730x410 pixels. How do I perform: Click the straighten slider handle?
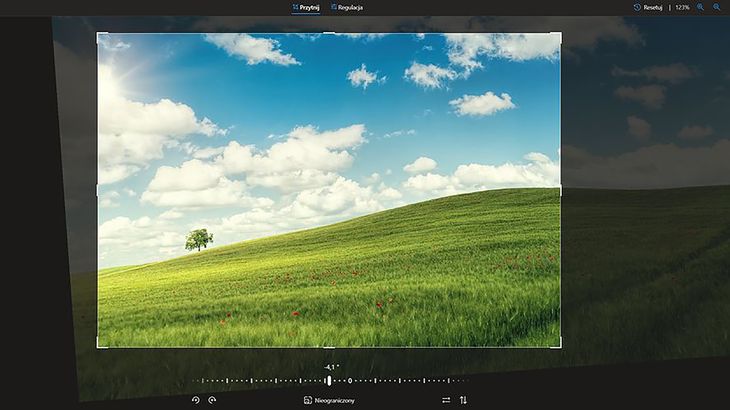[329, 381]
